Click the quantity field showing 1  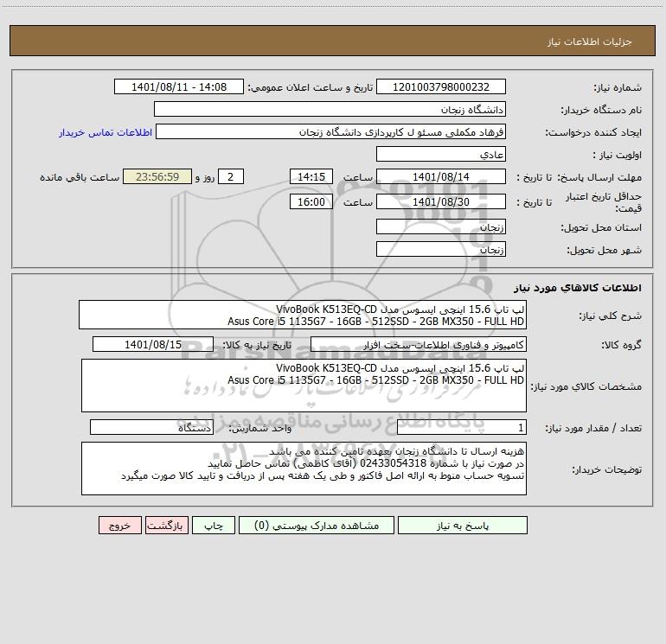coord(462,428)
